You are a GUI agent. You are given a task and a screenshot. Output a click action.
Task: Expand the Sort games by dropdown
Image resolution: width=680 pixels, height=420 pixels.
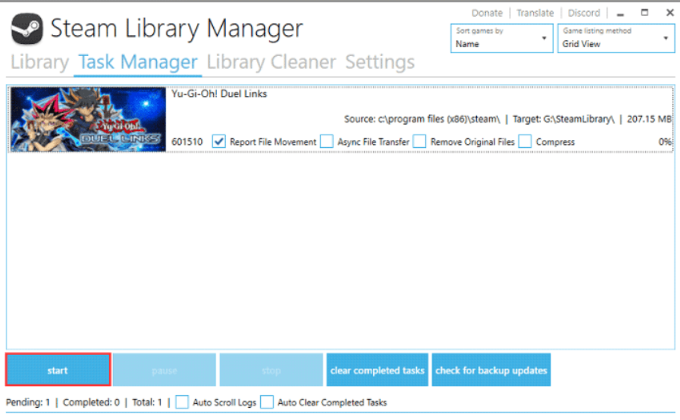502,38
